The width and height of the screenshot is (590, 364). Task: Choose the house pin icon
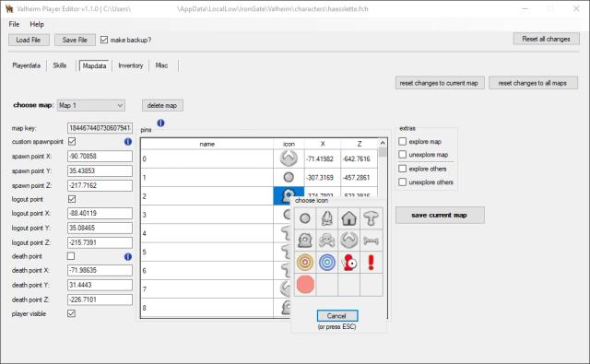[x=348, y=218]
